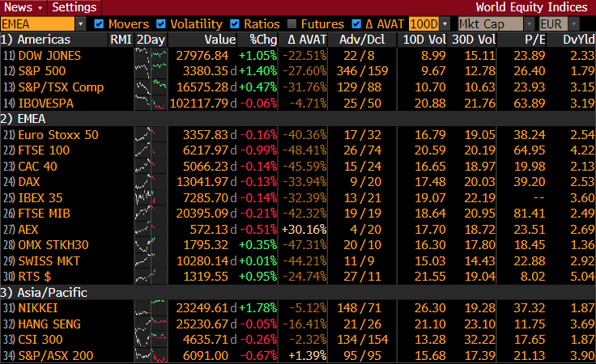Sort by the 10D Vol column header

click(424, 40)
